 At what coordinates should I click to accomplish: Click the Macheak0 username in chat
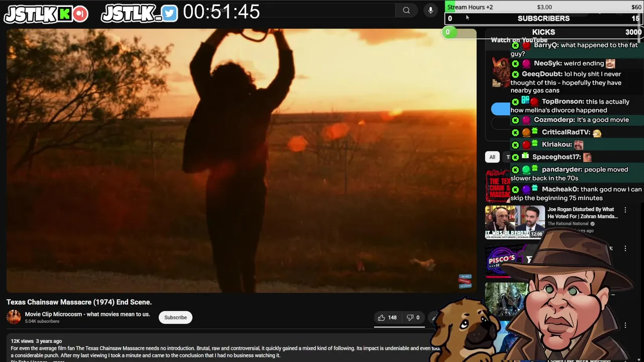pyautogui.click(x=560, y=190)
